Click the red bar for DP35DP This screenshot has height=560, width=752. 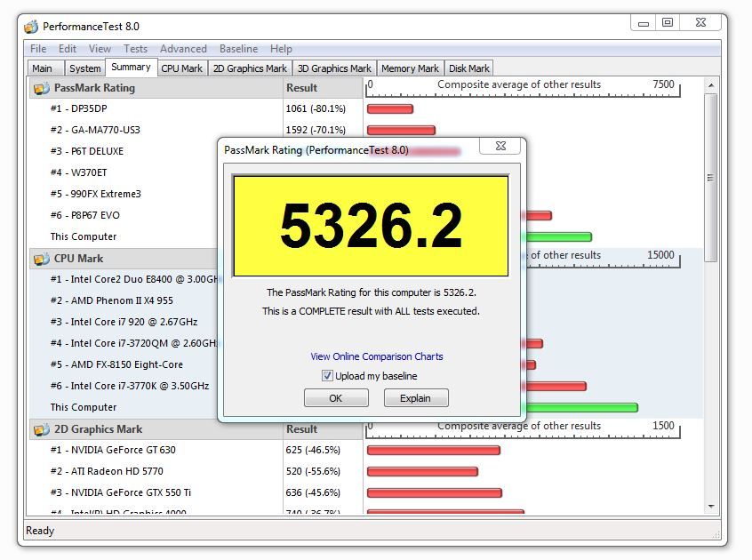pyautogui.click(x=390, y=109)
